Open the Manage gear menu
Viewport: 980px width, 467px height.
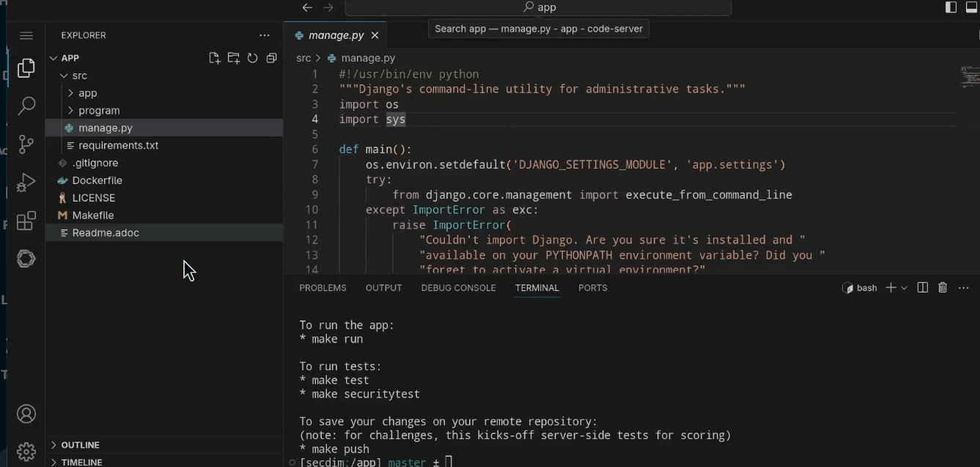point(26,451)
